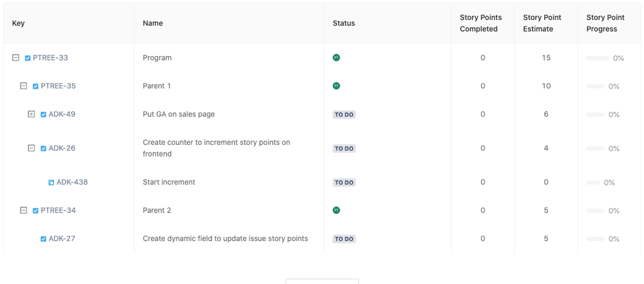644x284 pixels.
Task: Click the blue check icon beside ADK-26
Action: coord(43,149)
